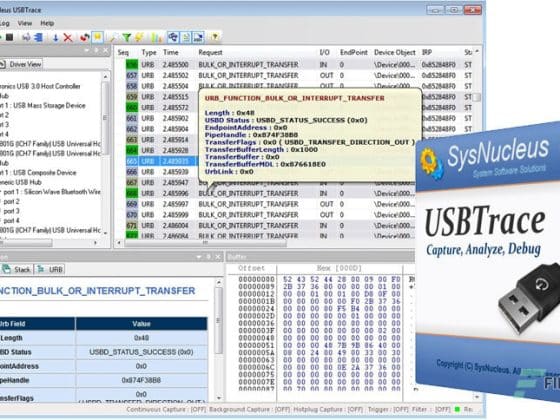560x420 pixels.
Task: Sort by the Time column header
Action: pos(171,52)
